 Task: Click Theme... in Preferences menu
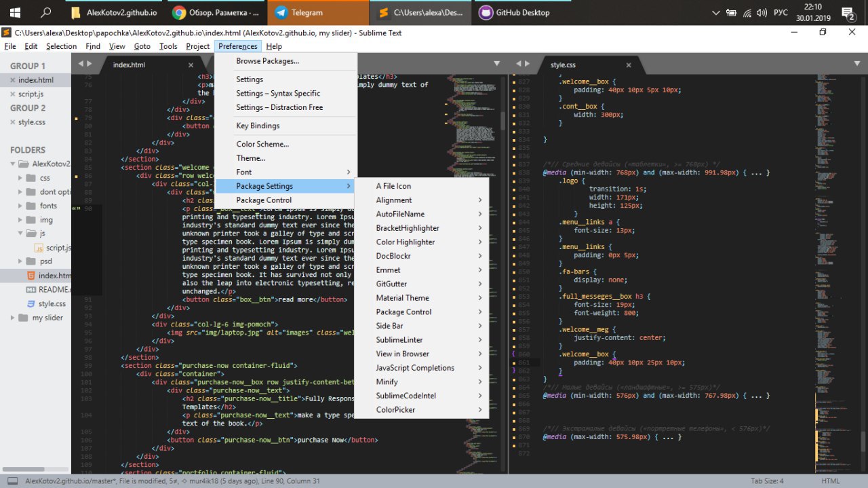point(285,158)
